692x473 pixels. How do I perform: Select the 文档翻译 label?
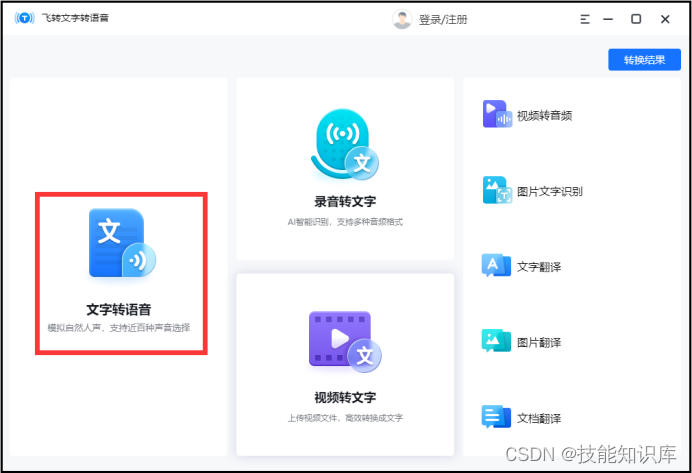coord(539,418)
